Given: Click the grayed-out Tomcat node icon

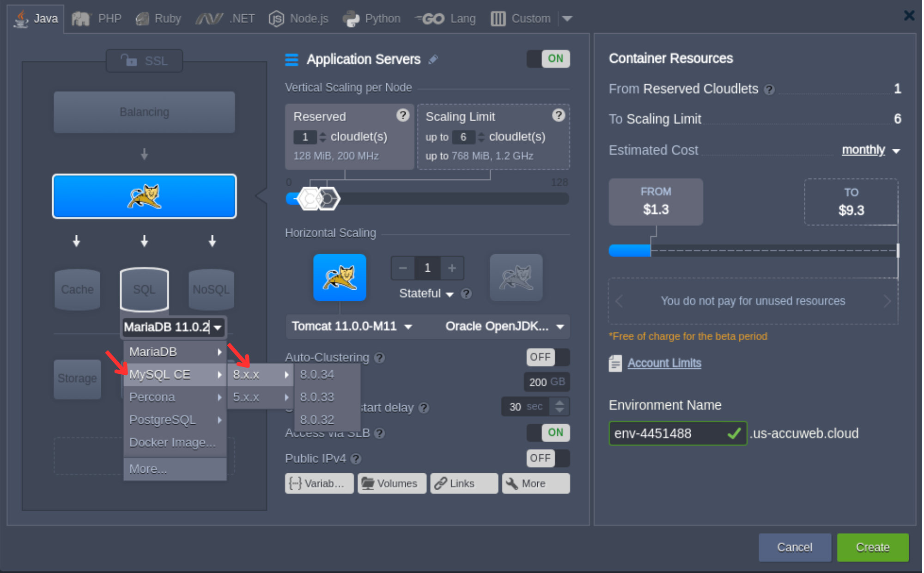Looking at the screenshot, I should point(516,278).
